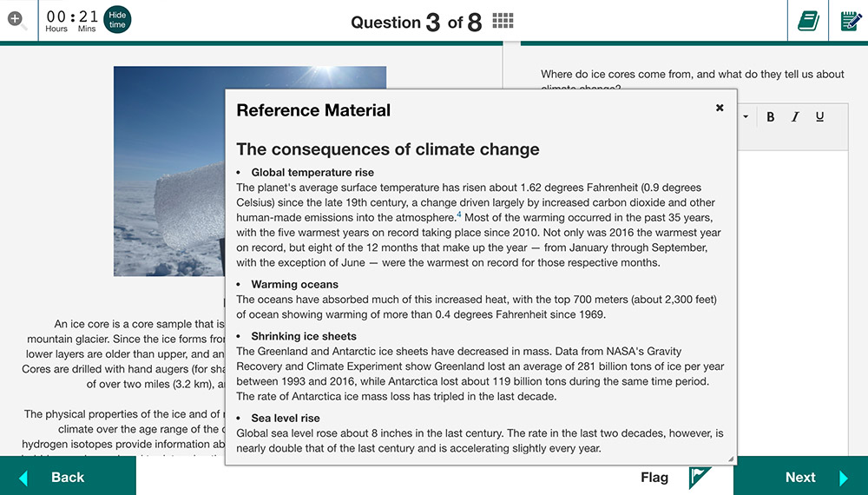This screenshot has width=868, height=495.
Task: Apply bold formatting in answer editor
Action: (x=770, y=117)
